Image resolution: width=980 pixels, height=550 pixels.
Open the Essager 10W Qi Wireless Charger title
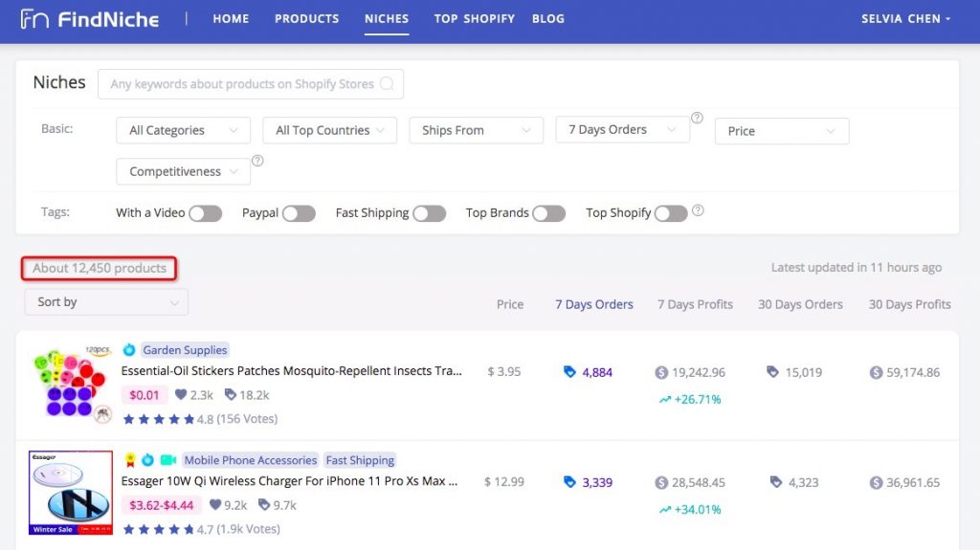[289, 480]
